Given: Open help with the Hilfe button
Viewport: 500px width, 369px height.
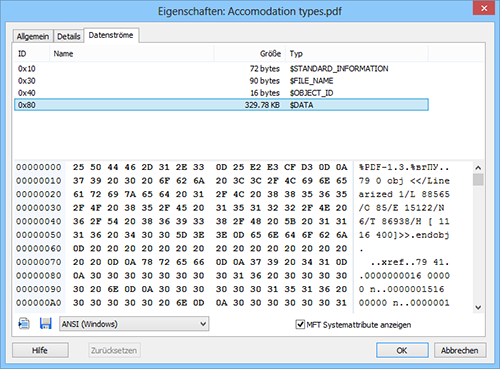Looking at the screenshot, I should coord(40,350).
